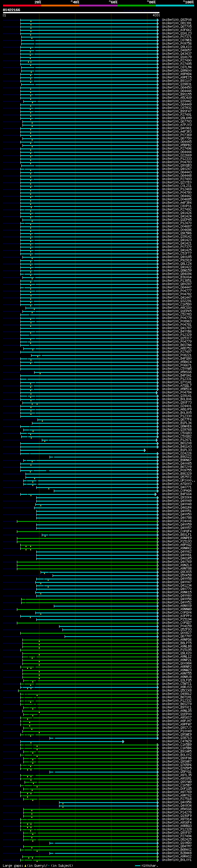Click the label UniRef100_A5BPB2
197x868 pixels.
click(177, 145)
